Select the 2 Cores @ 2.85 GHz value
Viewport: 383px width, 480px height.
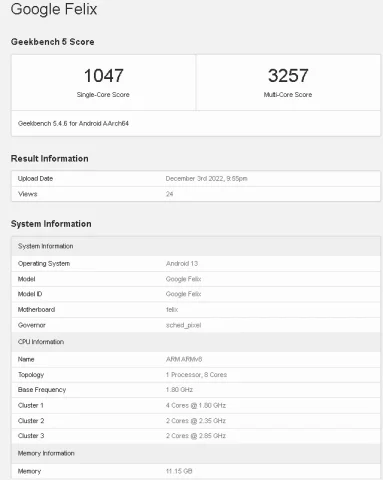click(x=196, y=436)
